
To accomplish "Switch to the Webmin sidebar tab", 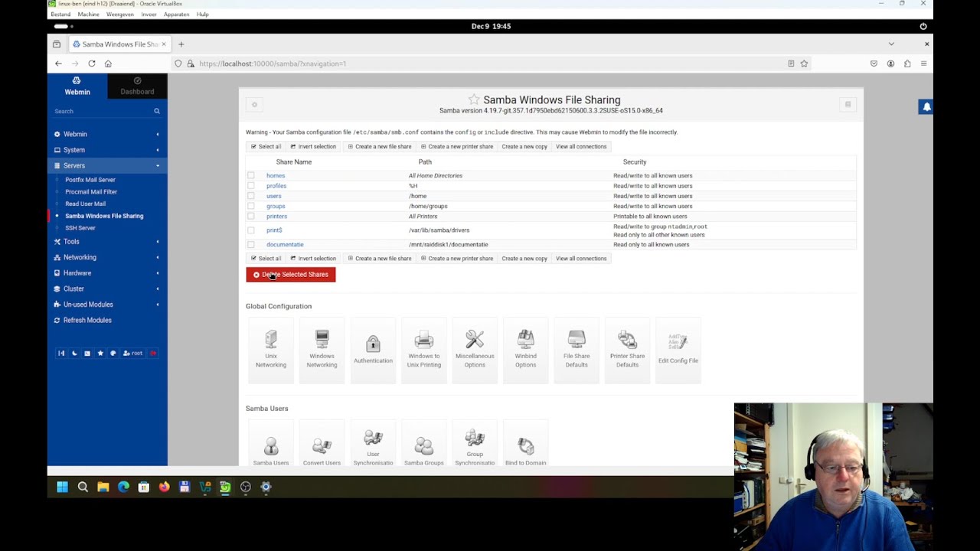I will click(x=77, y=86).
